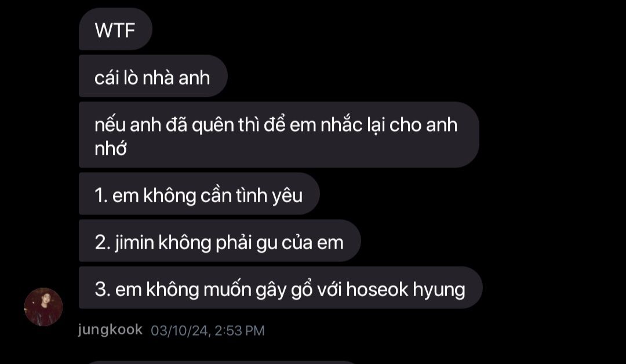Click the '3. em không muốn gây gổ' message
Image resolution: width=626 pixels, height=364 pixels.
point(281,287)
